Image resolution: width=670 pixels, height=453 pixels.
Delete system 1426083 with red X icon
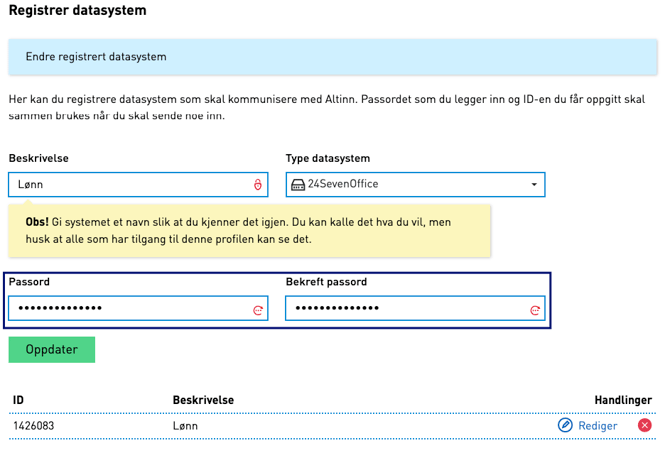click(x=644, y=426)
